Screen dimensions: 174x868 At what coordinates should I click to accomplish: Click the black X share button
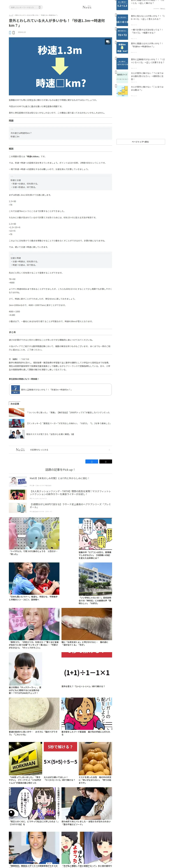click(x=106, y=462)
